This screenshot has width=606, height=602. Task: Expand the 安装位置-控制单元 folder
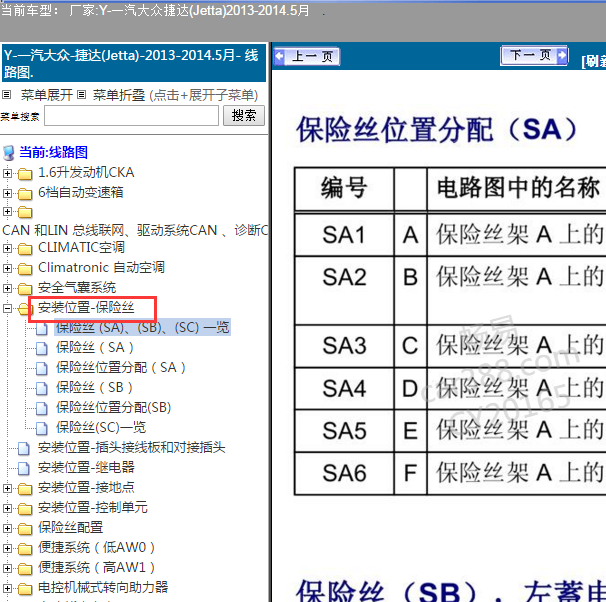click(x=7, y=508)
